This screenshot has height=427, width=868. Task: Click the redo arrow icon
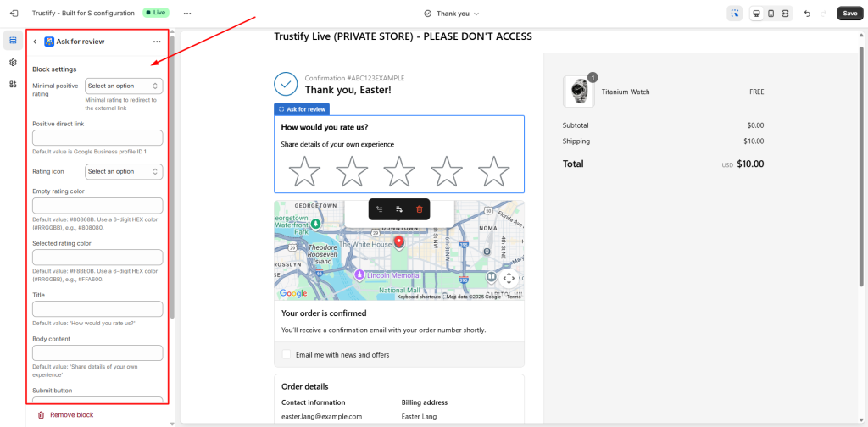823,14
